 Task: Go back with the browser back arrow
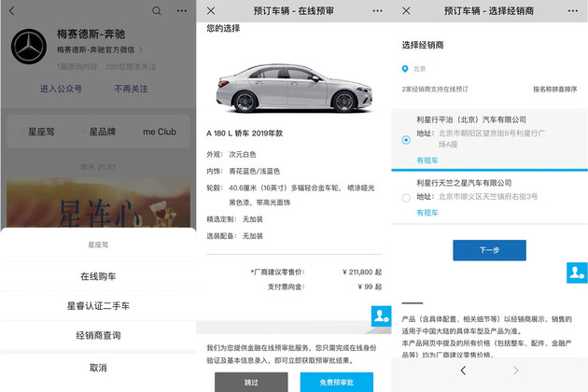pyautogui.click(x=463, y=371)
